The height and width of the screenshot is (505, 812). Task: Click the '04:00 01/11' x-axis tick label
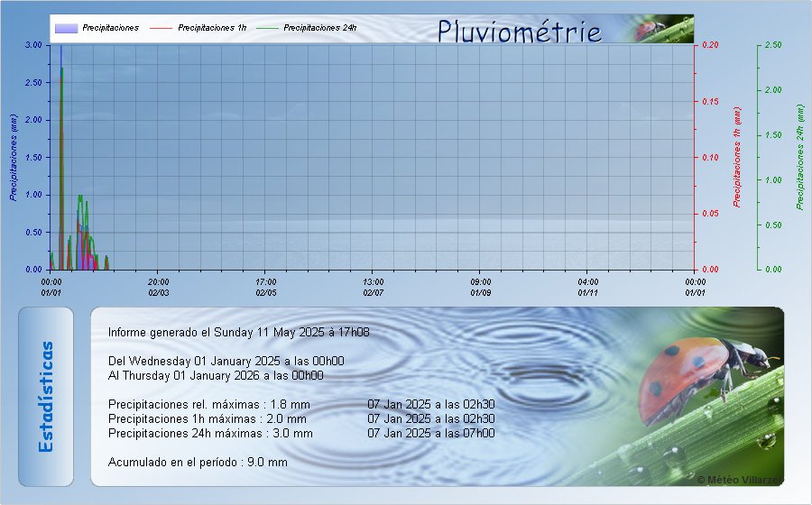587,287
